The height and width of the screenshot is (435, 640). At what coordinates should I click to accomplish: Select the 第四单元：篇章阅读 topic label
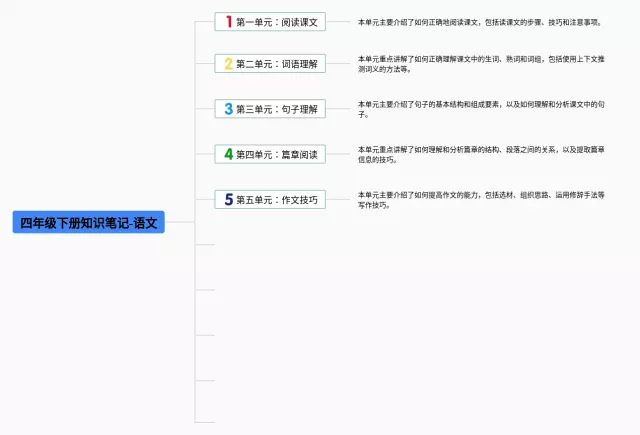[x=277, y=154]
